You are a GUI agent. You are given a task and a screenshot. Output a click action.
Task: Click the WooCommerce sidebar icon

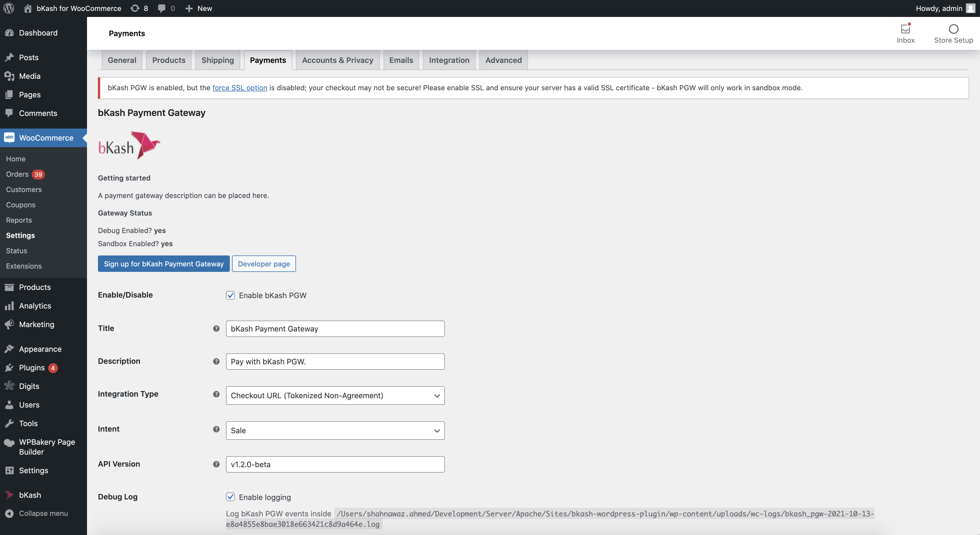[x=10, y=138]
